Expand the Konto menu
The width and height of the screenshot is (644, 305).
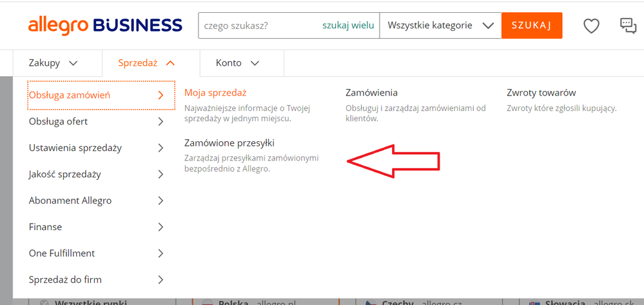pyautogui.click(x=242, y=63)
